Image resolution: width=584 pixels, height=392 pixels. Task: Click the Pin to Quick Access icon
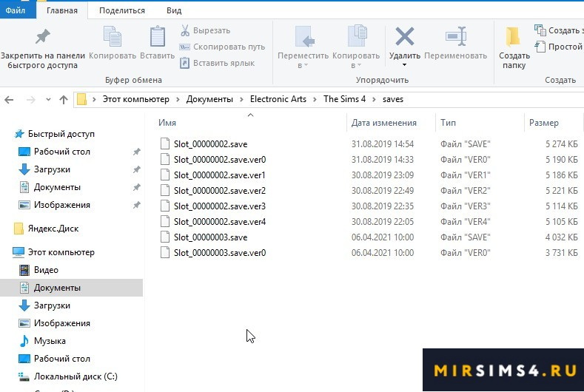click(42, 36)
